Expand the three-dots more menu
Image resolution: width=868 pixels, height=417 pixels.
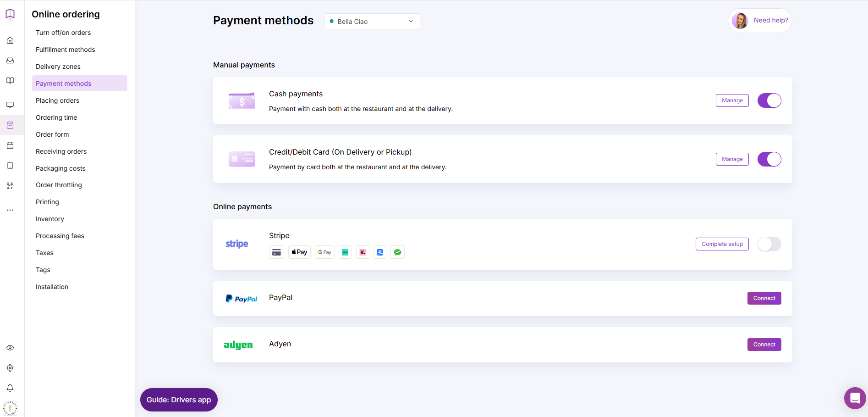point(10,210)
